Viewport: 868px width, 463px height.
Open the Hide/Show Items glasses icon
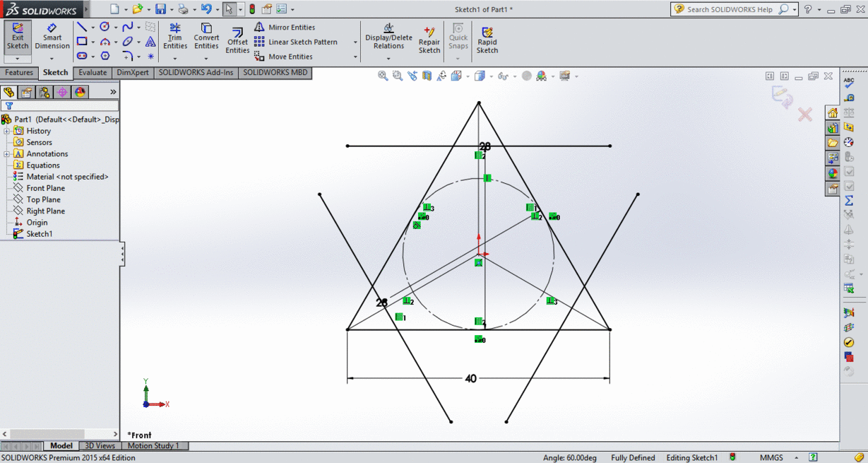(x=504, y=76)
